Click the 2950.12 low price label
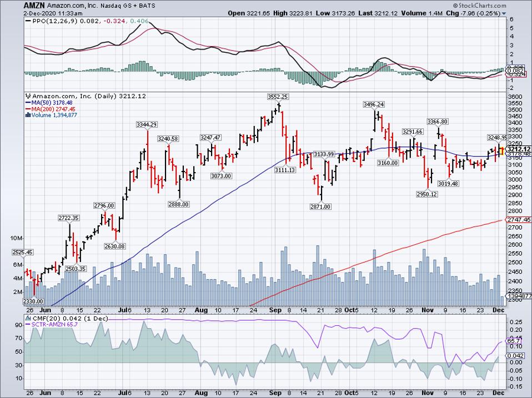 427,194
